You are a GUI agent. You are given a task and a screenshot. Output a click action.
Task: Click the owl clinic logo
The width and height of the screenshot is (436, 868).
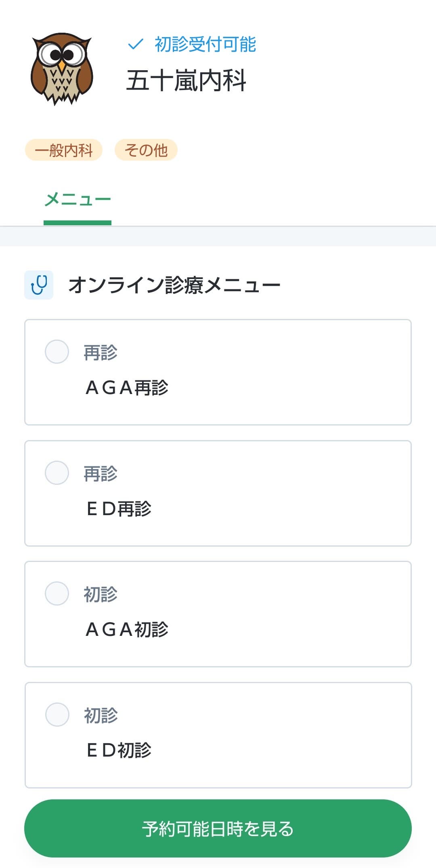click(62, 69)
